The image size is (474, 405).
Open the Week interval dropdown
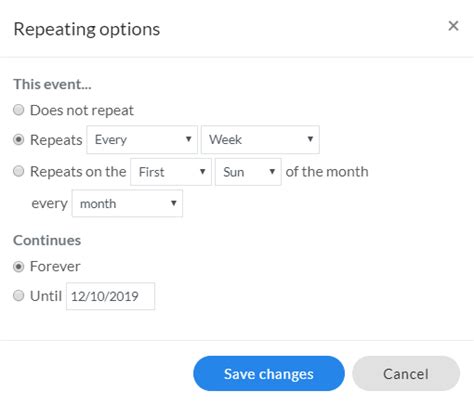tap(260, 139)
